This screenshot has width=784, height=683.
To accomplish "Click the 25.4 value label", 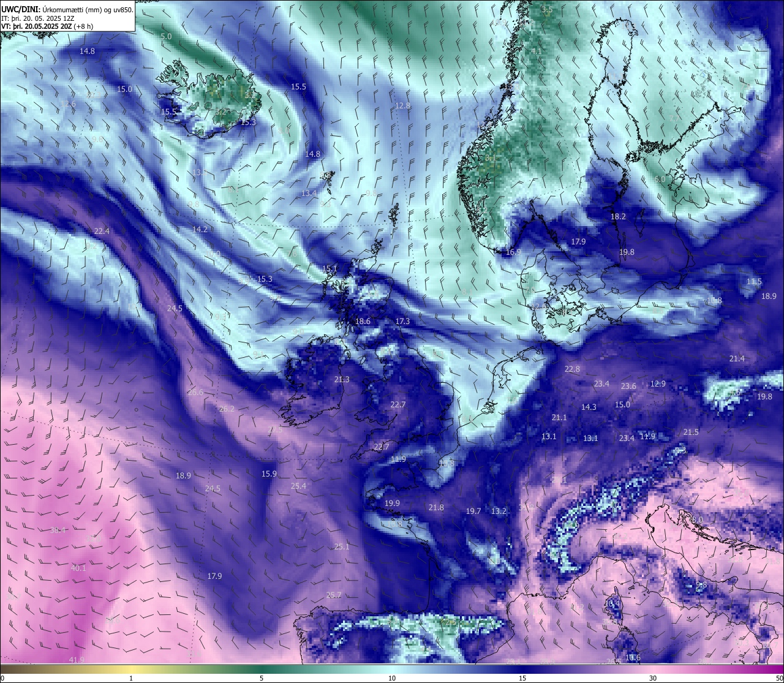I will click(x=298, y=486).
